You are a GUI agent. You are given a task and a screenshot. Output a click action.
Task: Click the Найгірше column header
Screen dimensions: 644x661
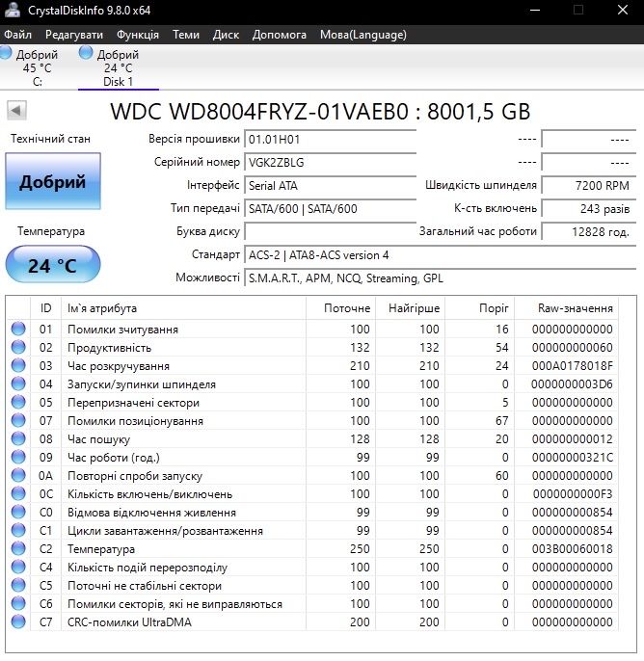coord(411,308)
